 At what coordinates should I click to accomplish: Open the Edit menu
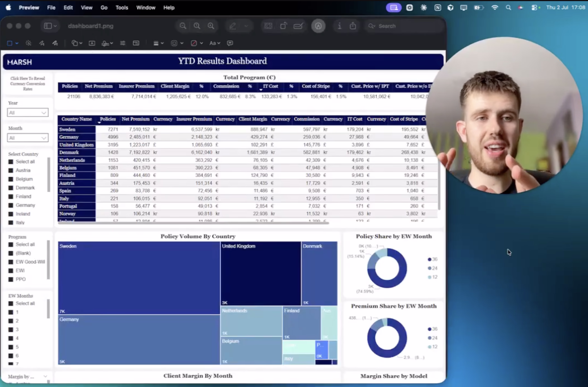(68, 8)
